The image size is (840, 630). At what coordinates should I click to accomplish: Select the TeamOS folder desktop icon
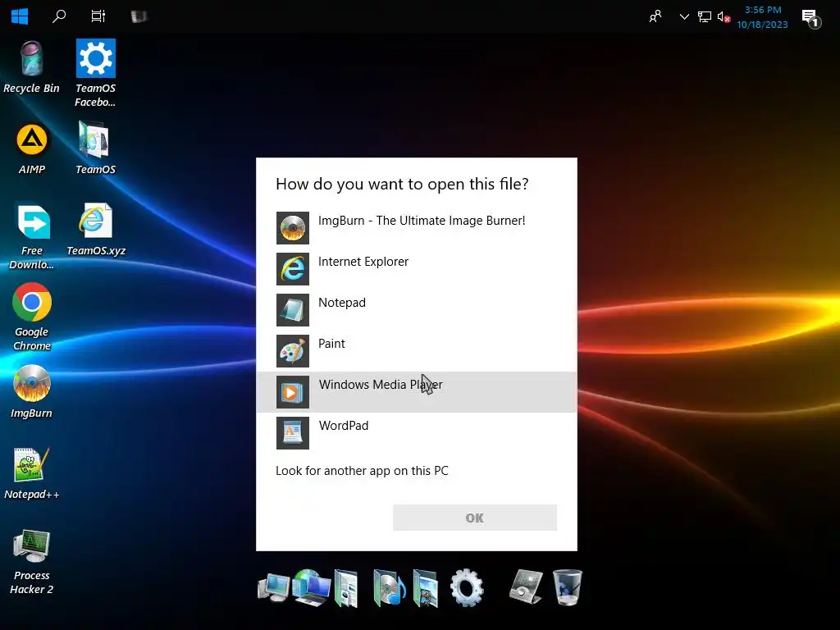point(95,148)
